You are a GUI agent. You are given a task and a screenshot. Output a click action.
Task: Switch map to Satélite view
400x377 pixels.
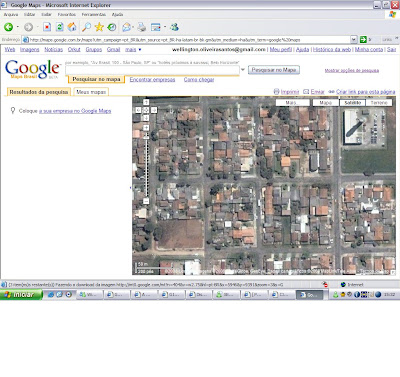tap(352, 103)
